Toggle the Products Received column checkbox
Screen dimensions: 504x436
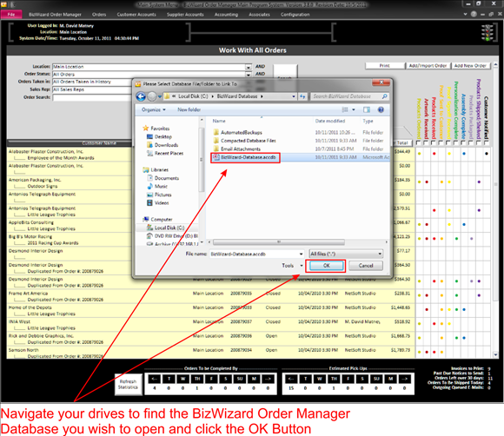pos(434,142)
